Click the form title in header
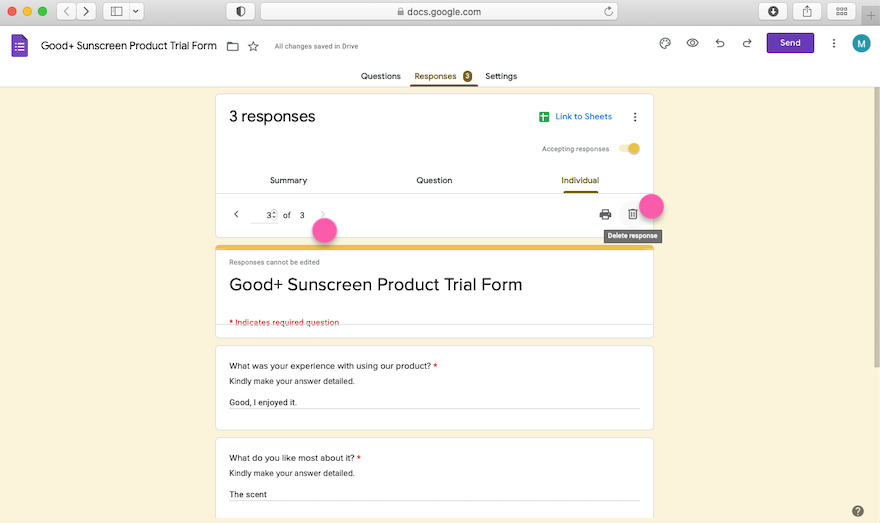 (x=129, y=46)
